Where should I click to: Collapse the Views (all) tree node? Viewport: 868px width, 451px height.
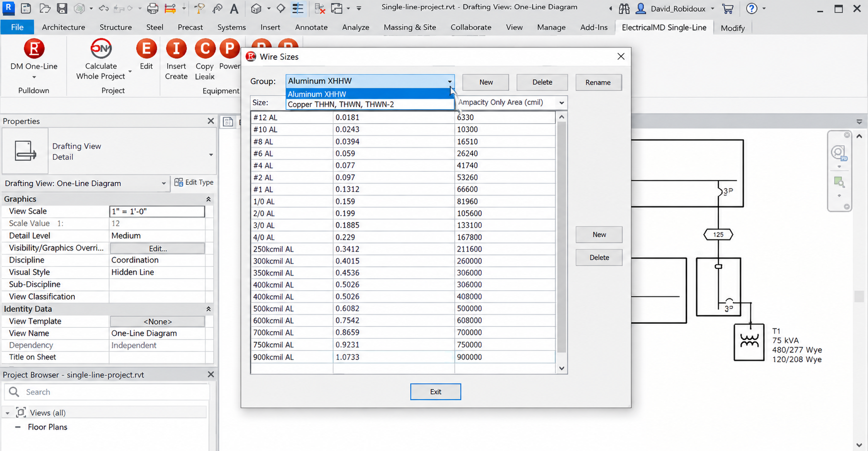7,413
